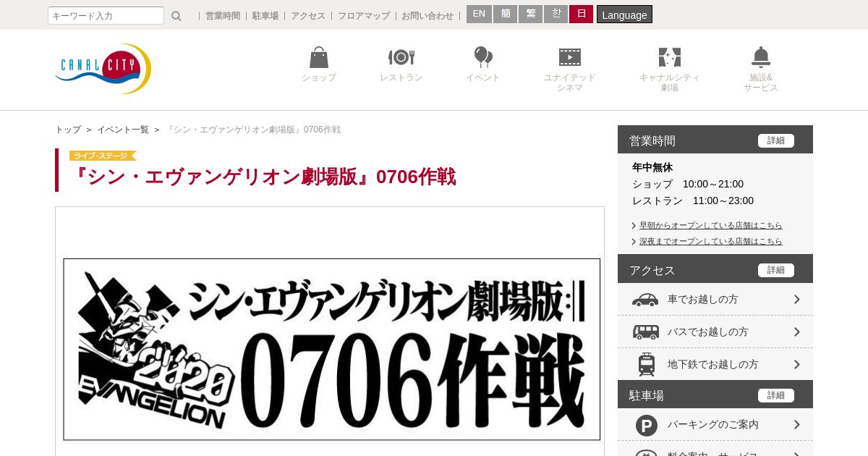
Task: Click the page title 0706作戦 heading
Action: point(264,177)
